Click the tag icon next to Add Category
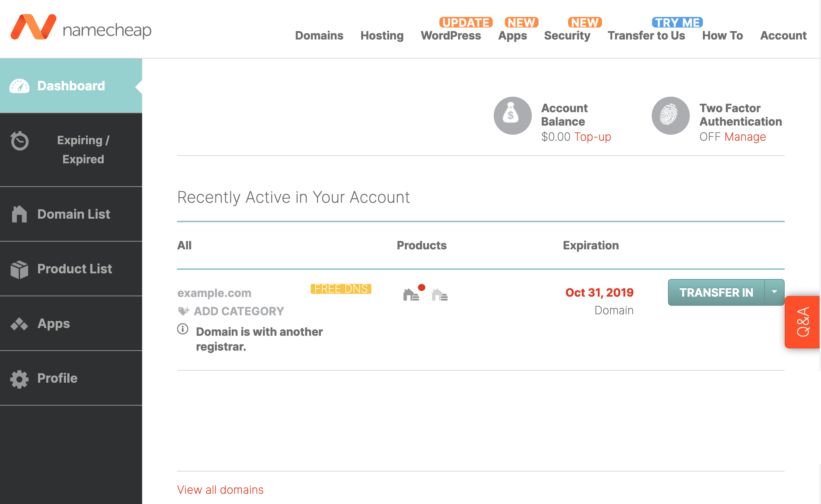 [x=184, y=311]
